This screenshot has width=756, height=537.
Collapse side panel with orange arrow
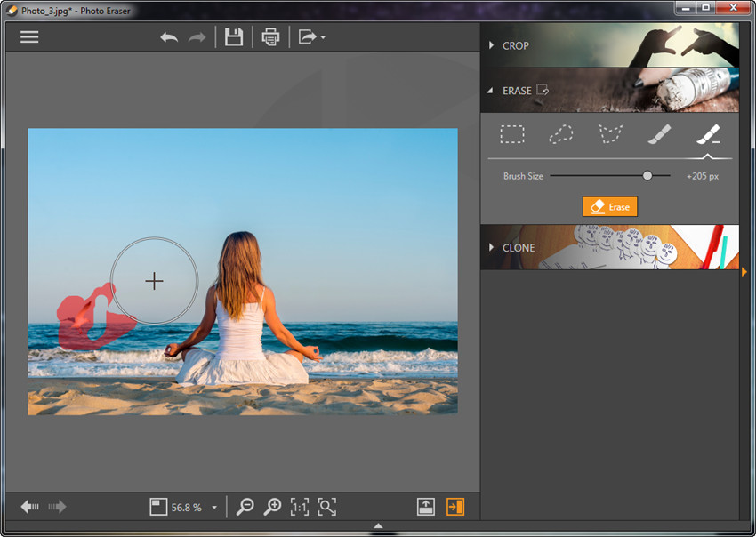click(x=744, y=272)
